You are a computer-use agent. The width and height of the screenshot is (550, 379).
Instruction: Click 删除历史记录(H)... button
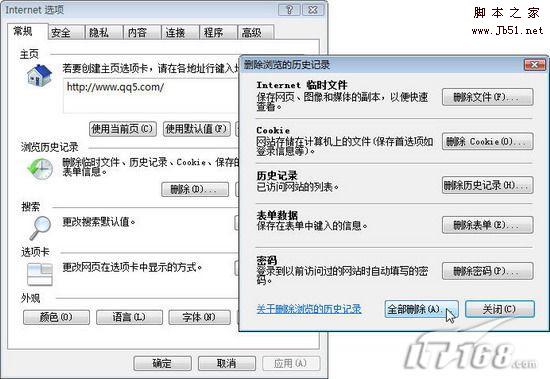488,185
